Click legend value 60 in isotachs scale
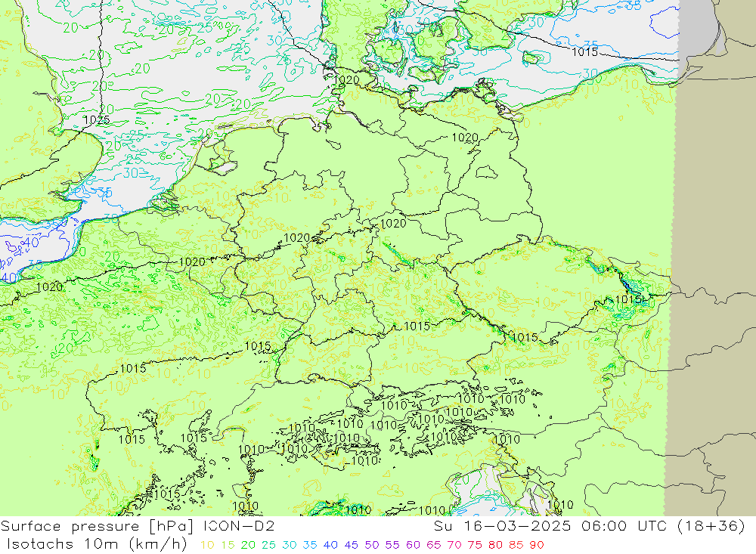The image size is (756, 554). pyautogui.click(x=414, y=545)
